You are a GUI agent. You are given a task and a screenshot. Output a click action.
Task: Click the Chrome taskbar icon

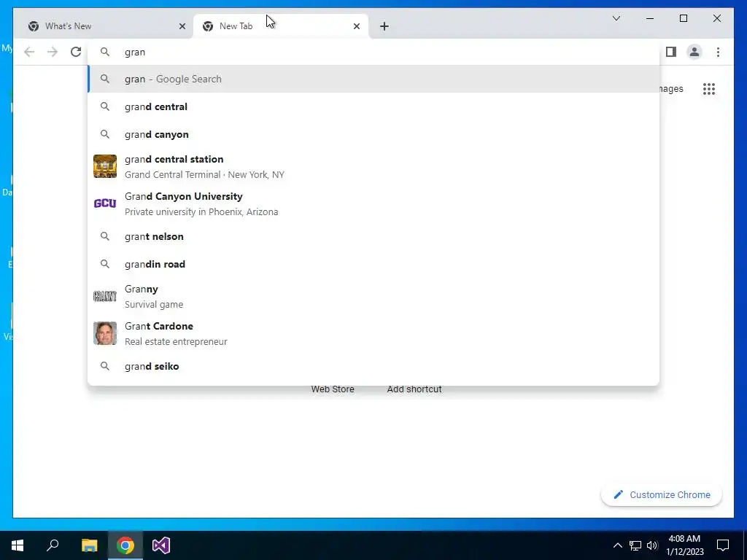point(125,545)
